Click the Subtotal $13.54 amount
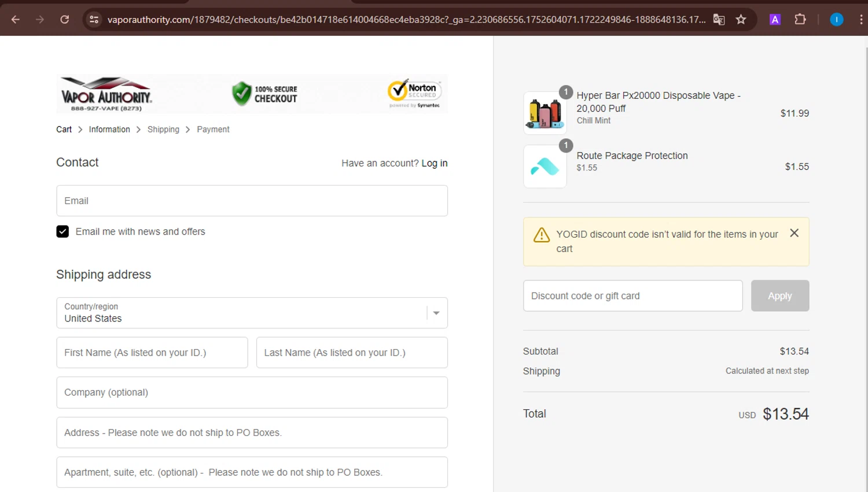This screenshot has height=492, width=868. tap(794, 352)
